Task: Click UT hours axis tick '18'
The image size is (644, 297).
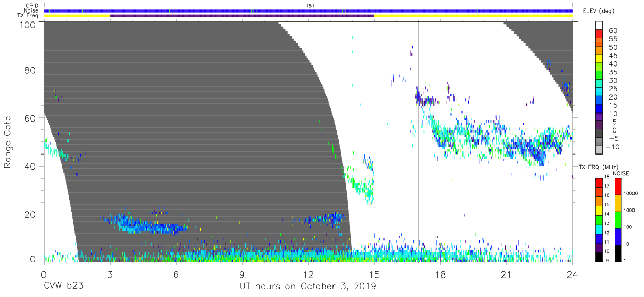Action: (441, 274)
